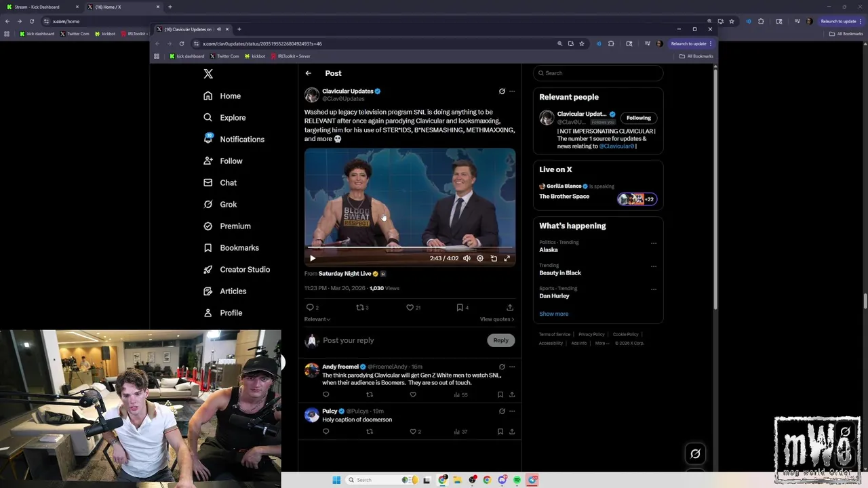Open All Bookmarks folder in front window
The image size is (868, 488).
click(696, 56)
